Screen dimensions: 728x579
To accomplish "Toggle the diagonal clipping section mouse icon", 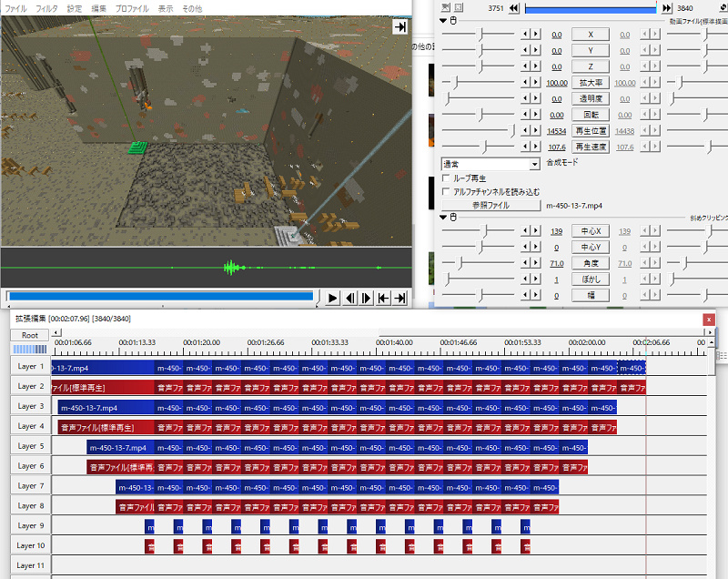I will (x=453, y=217).
